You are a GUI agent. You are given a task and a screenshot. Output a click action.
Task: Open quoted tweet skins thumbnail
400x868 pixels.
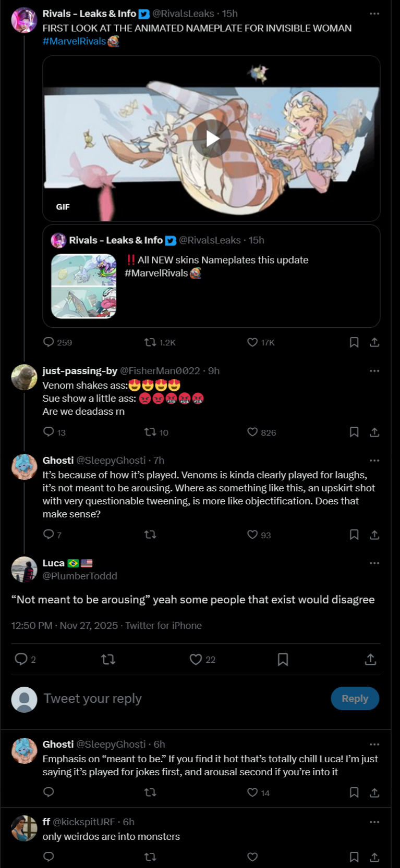[x=84, y=286]
